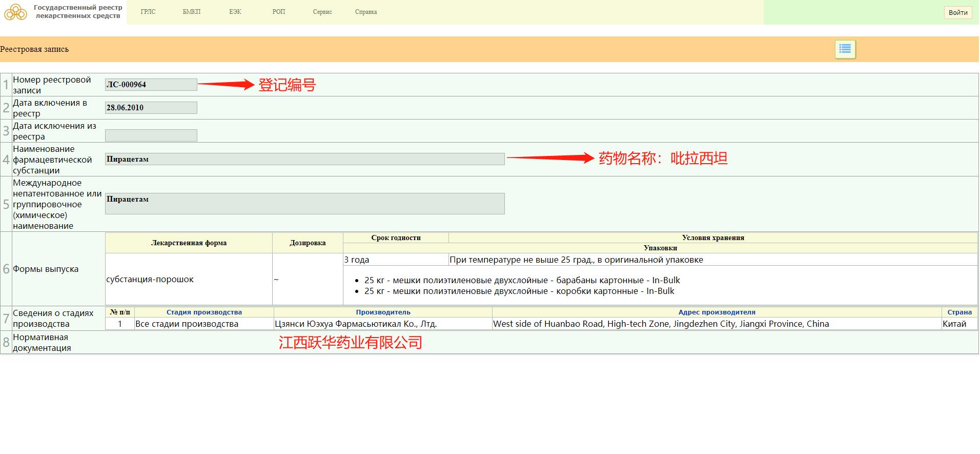Click the empty exclusion date field
The image size is (980, 454).
(x=151, y=135)
